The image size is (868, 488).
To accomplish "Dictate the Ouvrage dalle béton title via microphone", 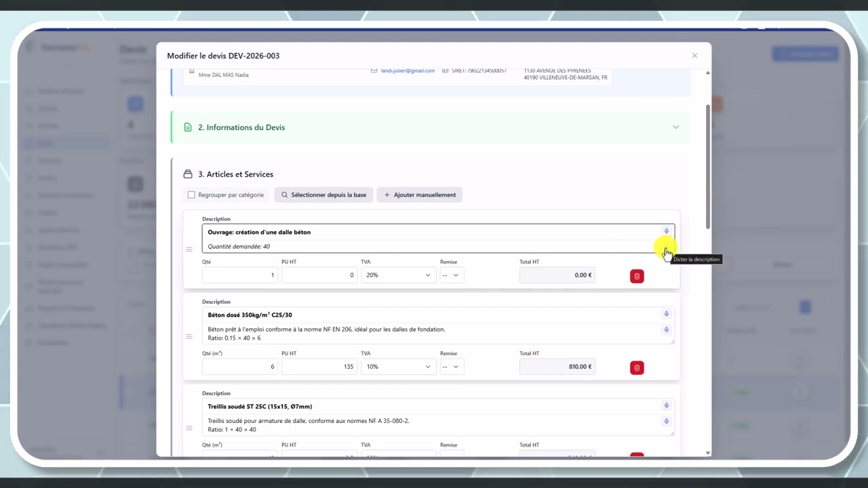I will point(667,231).
